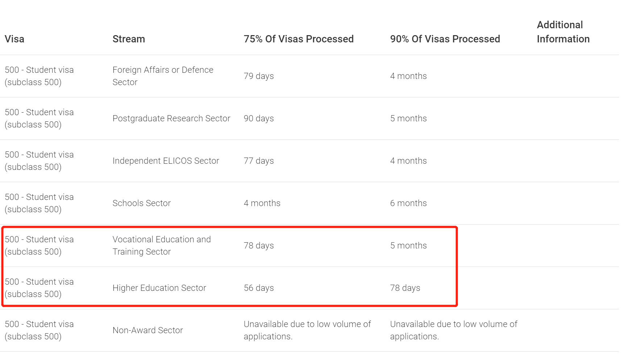
Task: Click the 79 days value
Action: [x=259, y=76]
